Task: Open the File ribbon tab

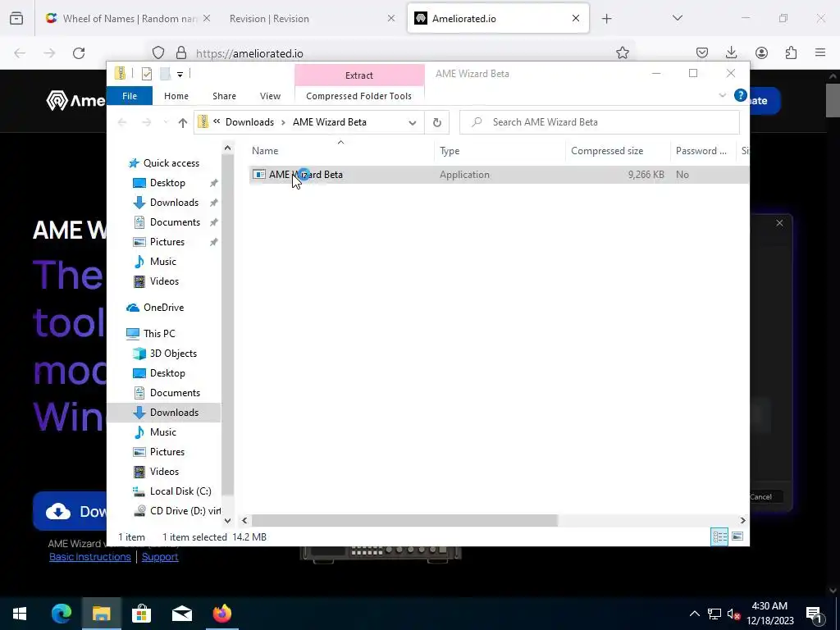Action: click(130, 96)
